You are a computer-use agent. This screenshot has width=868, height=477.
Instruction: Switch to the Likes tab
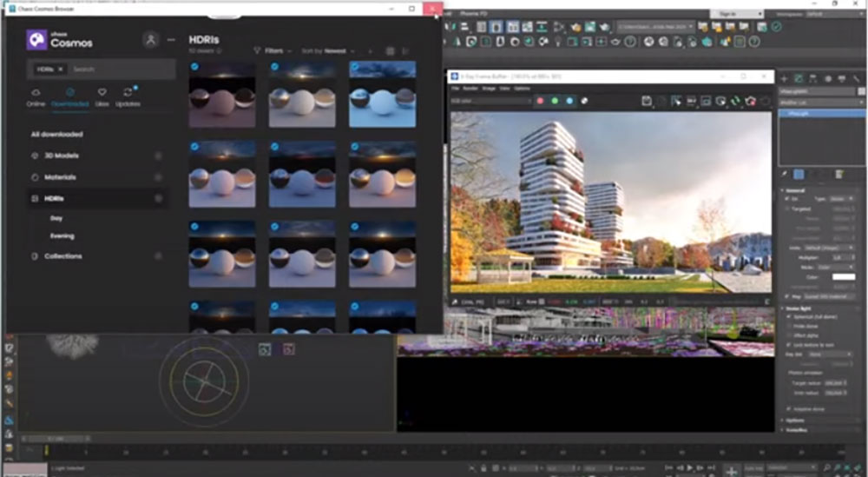(102, 96)
